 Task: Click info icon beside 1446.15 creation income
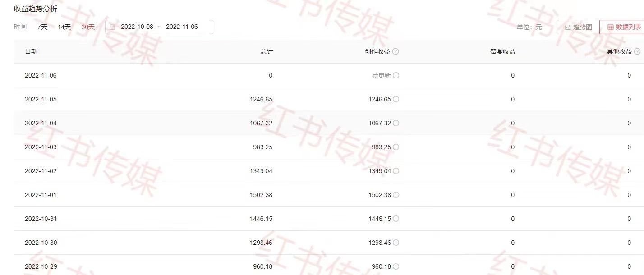click(x=396, y=219)
